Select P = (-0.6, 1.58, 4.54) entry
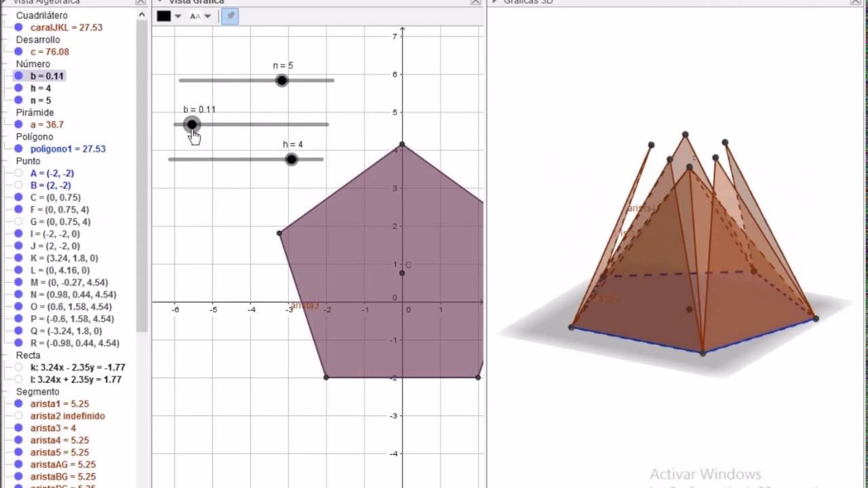This screenshot has height=488, width=868. (72, 320)
